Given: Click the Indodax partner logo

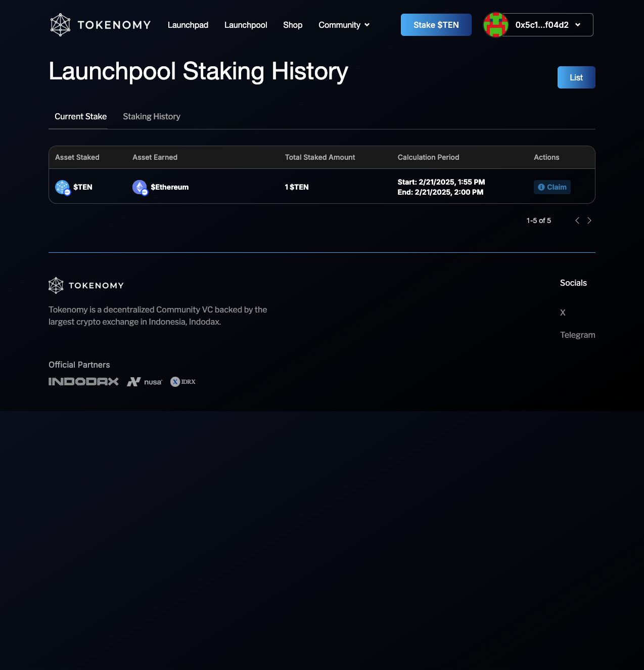Looking at the screenshot, I should coord(83,382).
